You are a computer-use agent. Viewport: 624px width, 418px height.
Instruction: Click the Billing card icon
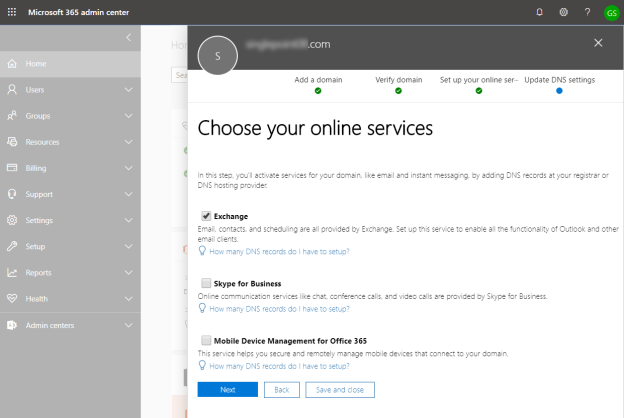(x=12, y=168)
